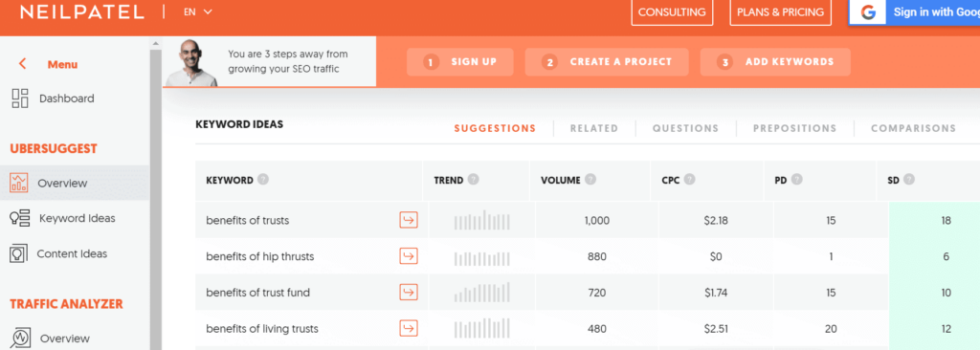
Task: Click the Keyword column help icon
Action: [263, 180]
